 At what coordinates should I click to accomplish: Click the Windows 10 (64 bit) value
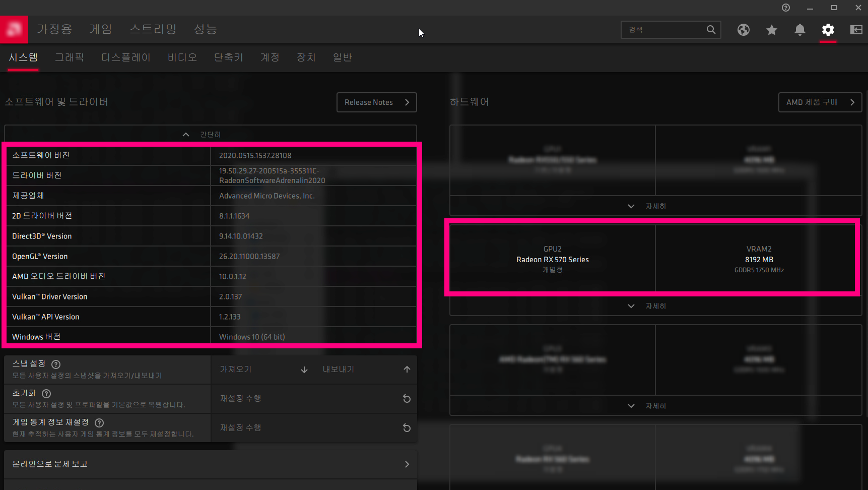pos(252,337)
